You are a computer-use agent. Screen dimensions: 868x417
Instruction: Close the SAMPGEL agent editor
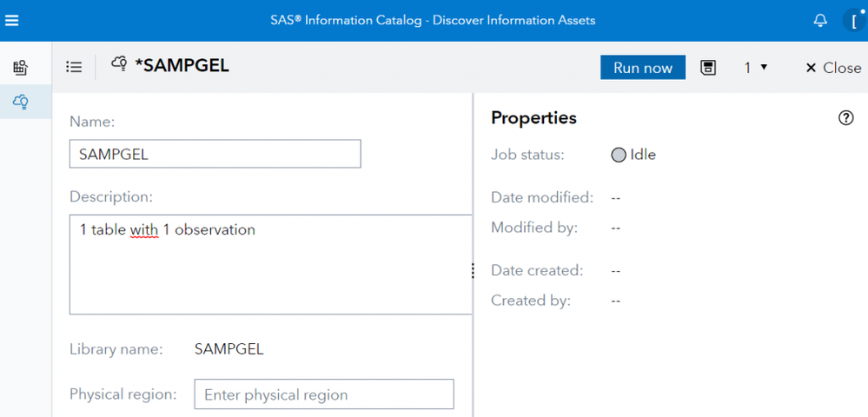point(832,68)
